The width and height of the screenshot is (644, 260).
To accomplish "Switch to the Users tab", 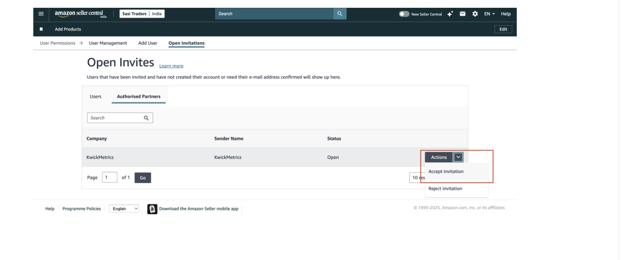I will coord(95,96).
